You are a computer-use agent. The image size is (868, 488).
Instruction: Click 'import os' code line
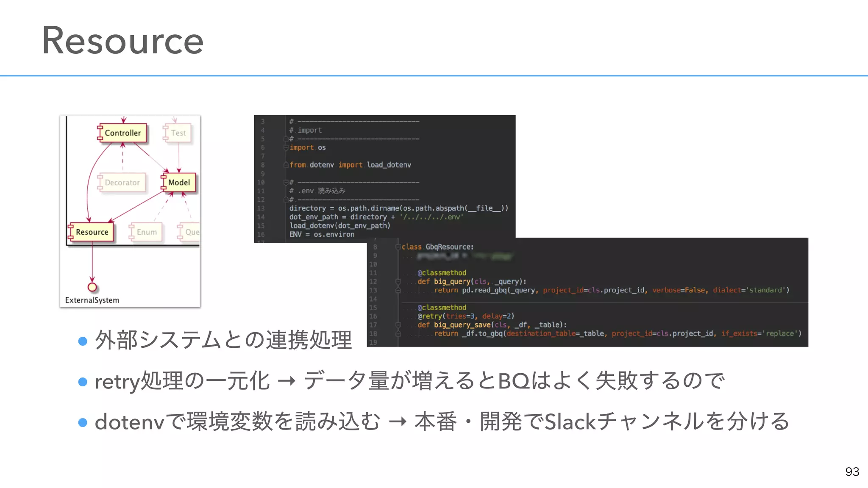tap(308, 147)
